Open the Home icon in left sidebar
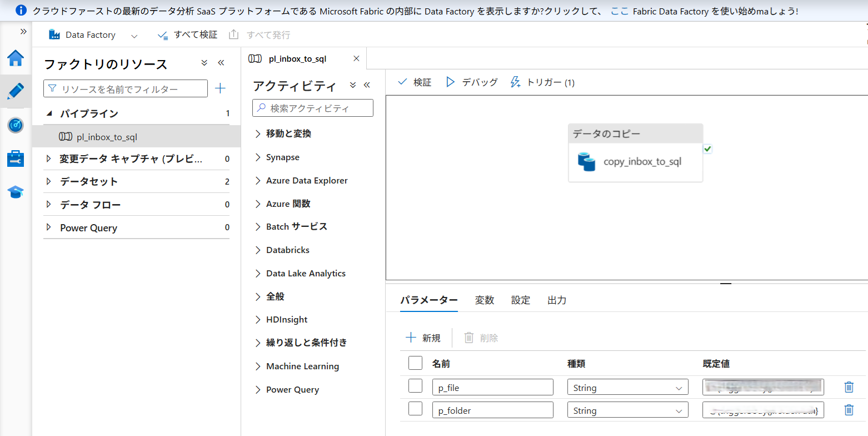Image resolution: width=868 pixels, height=436 pixels. pyautogui.click(x=16, y=58)
